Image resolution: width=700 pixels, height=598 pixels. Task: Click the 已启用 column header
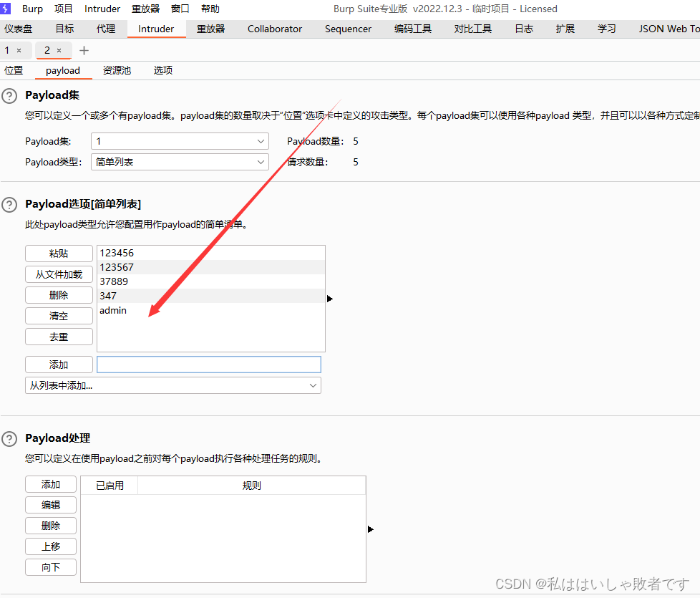click(110, 486)
